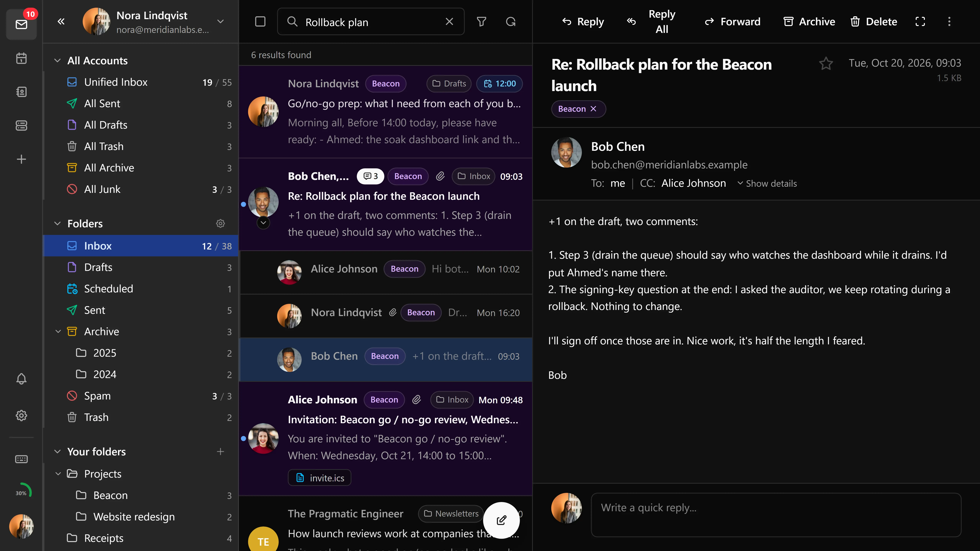This screenshot has width=980, height=551.
Task: Collapse the Archive folder tree
Action: (x=58, y=332)
